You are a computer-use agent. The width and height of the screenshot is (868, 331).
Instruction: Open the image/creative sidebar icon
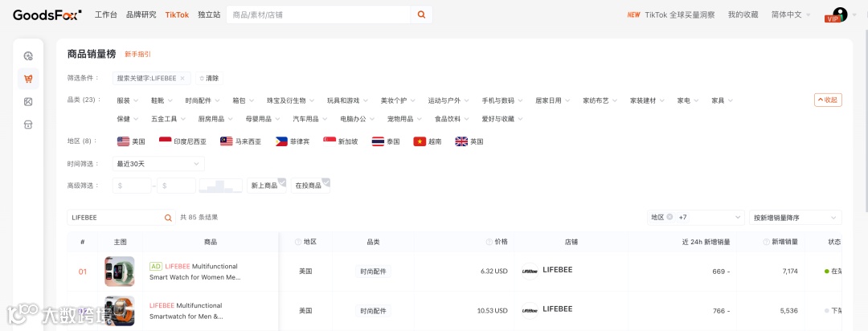28,102
